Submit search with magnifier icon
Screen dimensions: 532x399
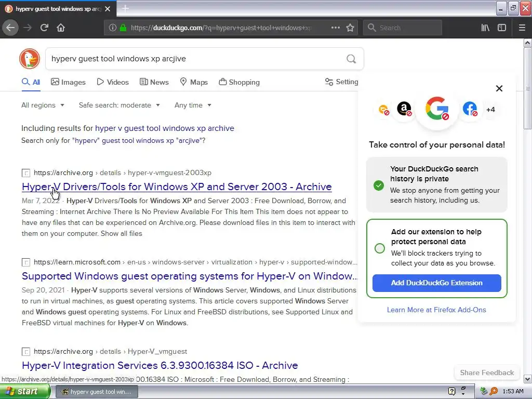pos(351,59)
